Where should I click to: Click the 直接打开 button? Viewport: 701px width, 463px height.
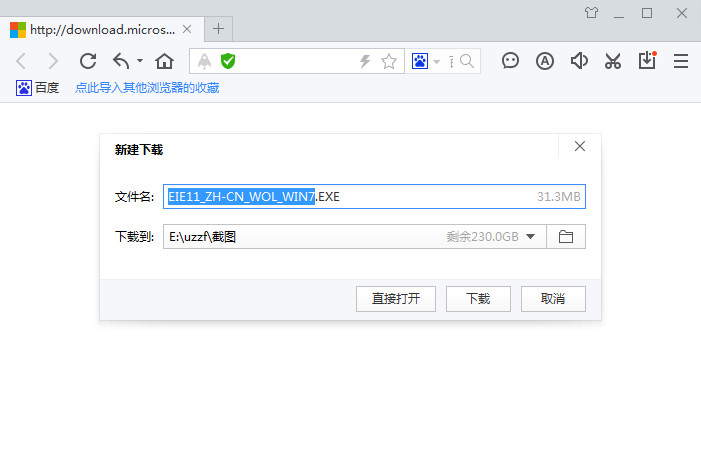tap(396, 299)
